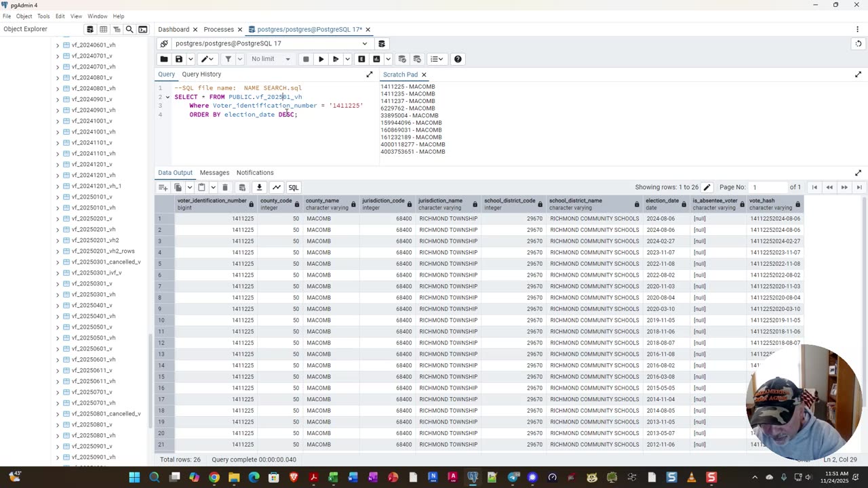The image size is (868, 488).
Task: Toggle the SQL view button in results
Action: point(293,187)
